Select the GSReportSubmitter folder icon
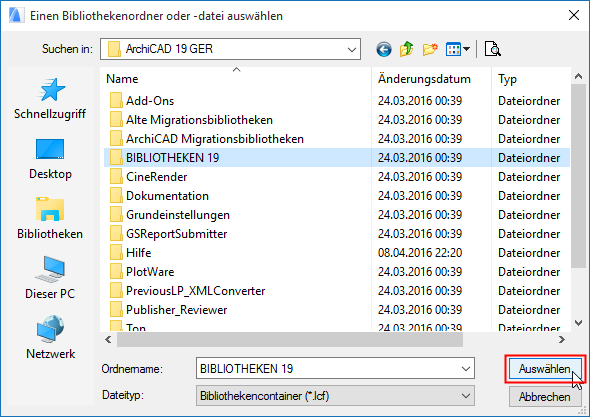Screen dimensions: 590x417 click(116, 234)
